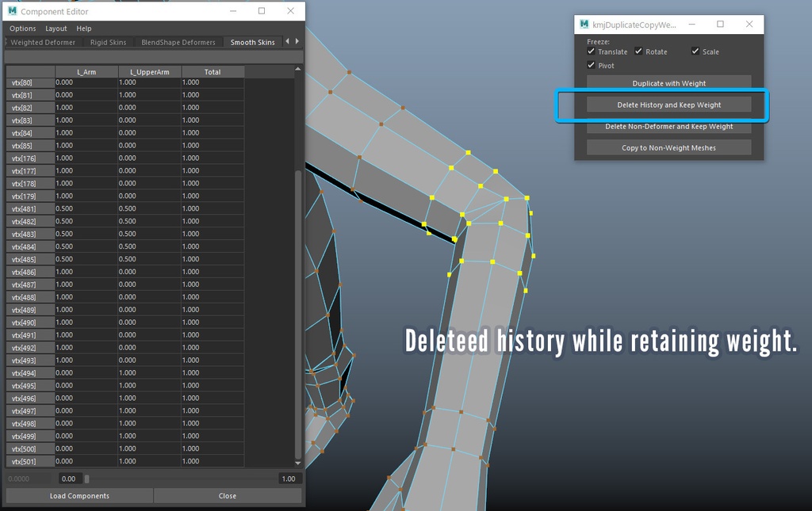The width and height of the screenshot is (812, 511).
Task: Toggle the Scale freeze checkbox
Action: [x=695, y=51]
